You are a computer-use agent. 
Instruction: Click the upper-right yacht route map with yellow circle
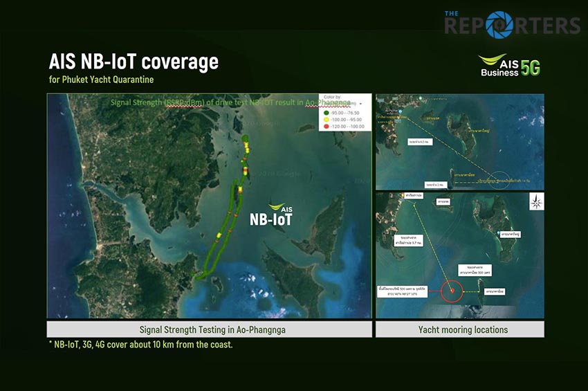pyautogui.click(x=460, y=142)
